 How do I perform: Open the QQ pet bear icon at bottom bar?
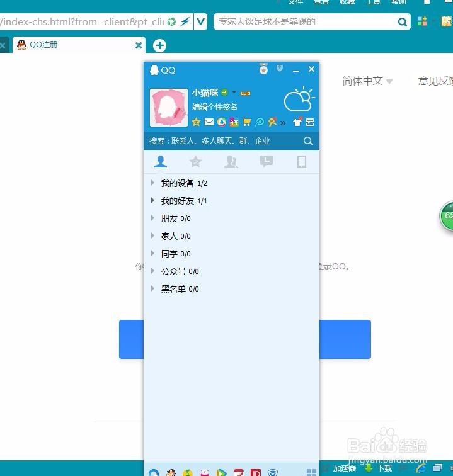(205, 472)
